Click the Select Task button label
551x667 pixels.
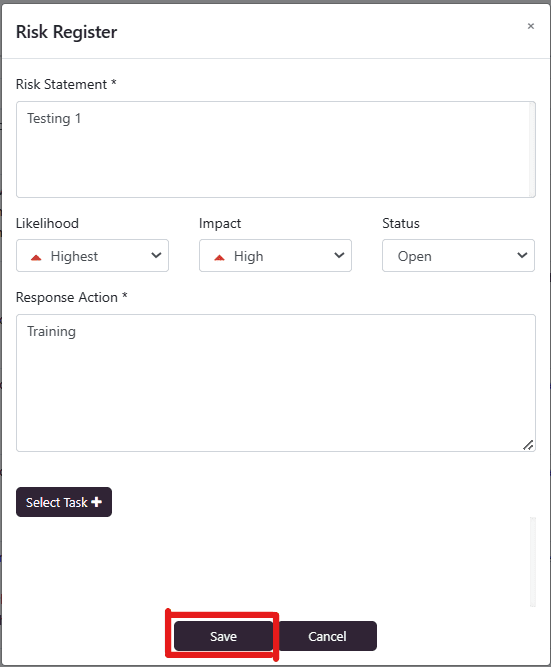57,502
